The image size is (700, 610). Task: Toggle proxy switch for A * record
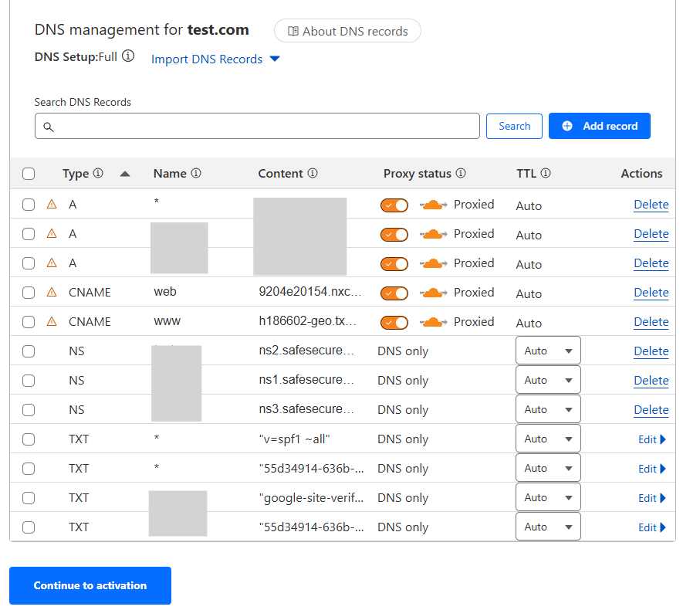tap(394, 205)
